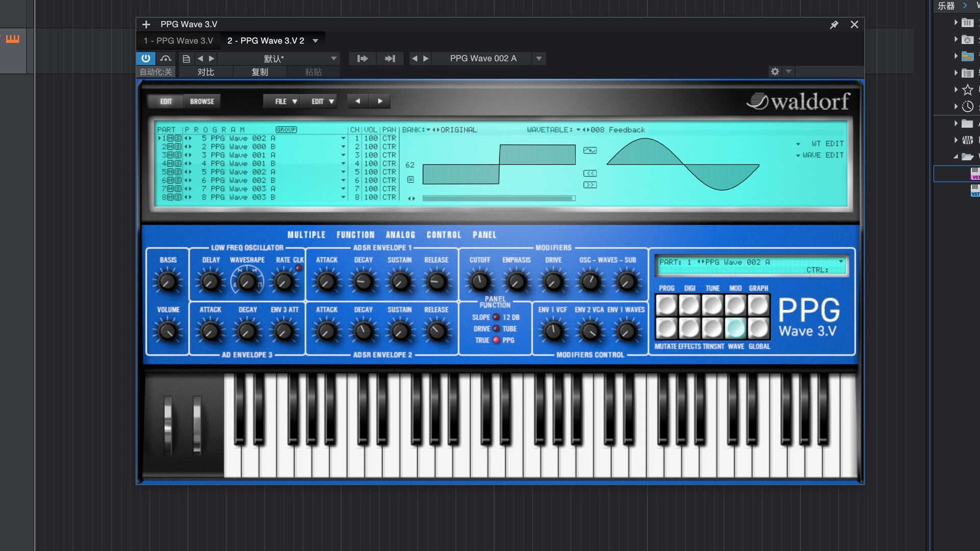Select the EDIT mode tab
Image resolution: width=980 pixels, height=551 pixels.
[166, 101]
